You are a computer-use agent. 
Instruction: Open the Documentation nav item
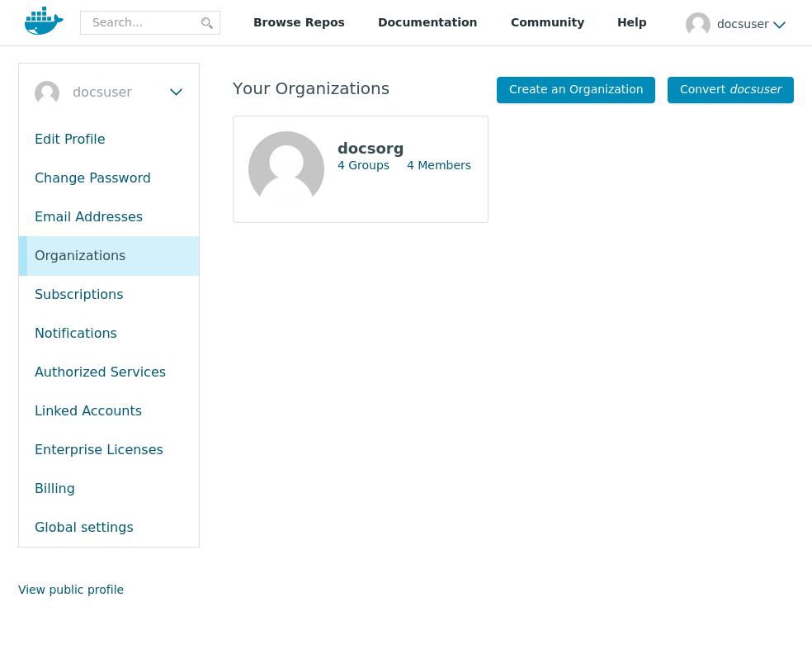[x=427, y=22]
